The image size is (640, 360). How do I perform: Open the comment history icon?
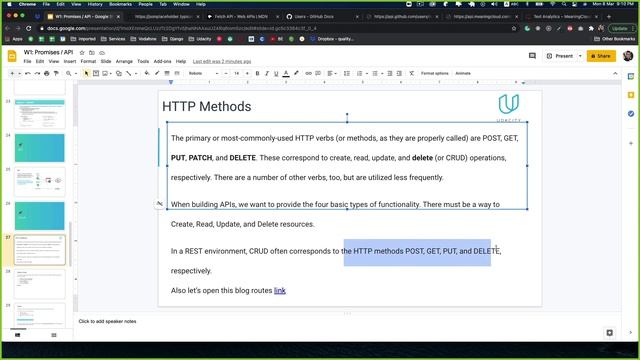(532, 56)
